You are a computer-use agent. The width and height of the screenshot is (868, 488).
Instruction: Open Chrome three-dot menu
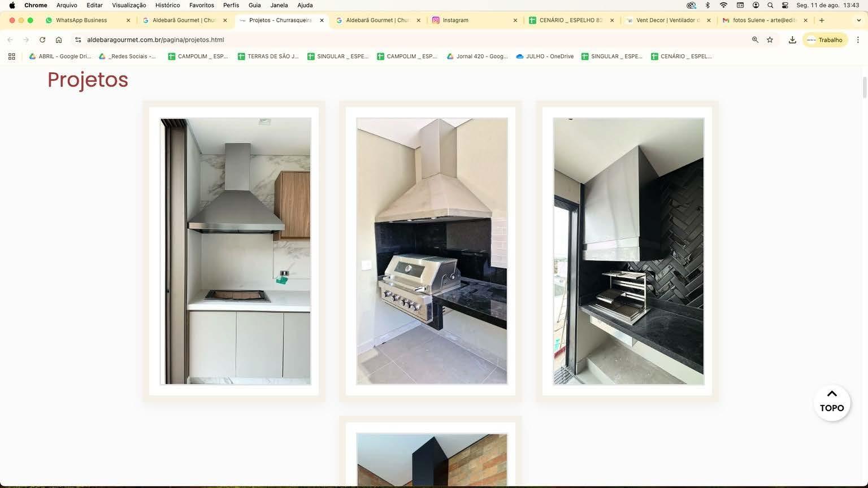pos(858,40)
